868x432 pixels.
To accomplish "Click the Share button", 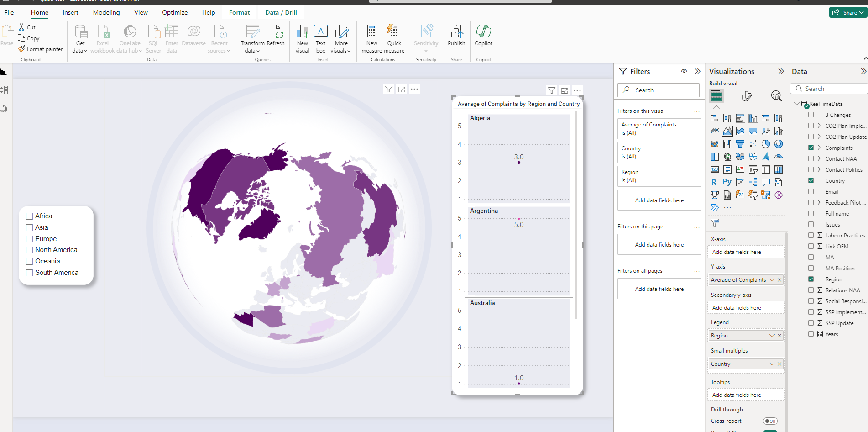I will [x=848, y=12].
